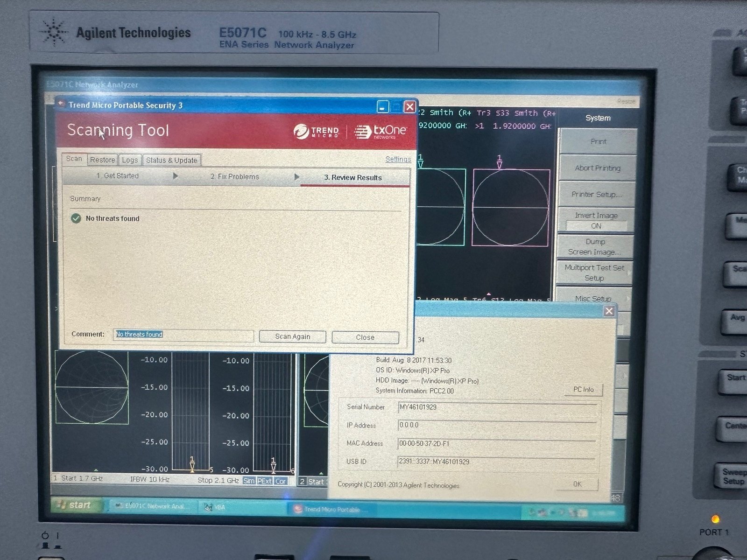The image size is (747, 560).
Task: Switch to Trend Micro Portable taskbar item
Action: tap(332, 509)
